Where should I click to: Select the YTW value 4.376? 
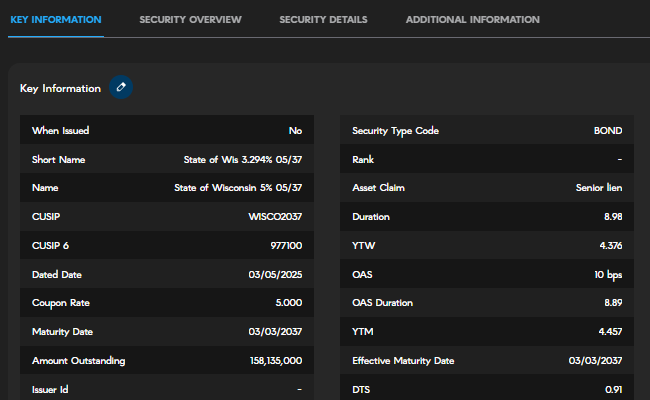609,245
